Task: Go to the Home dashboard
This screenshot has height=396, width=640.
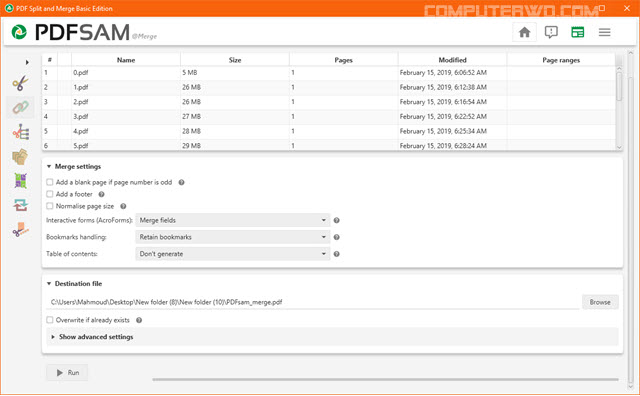Action: (524, 32)
